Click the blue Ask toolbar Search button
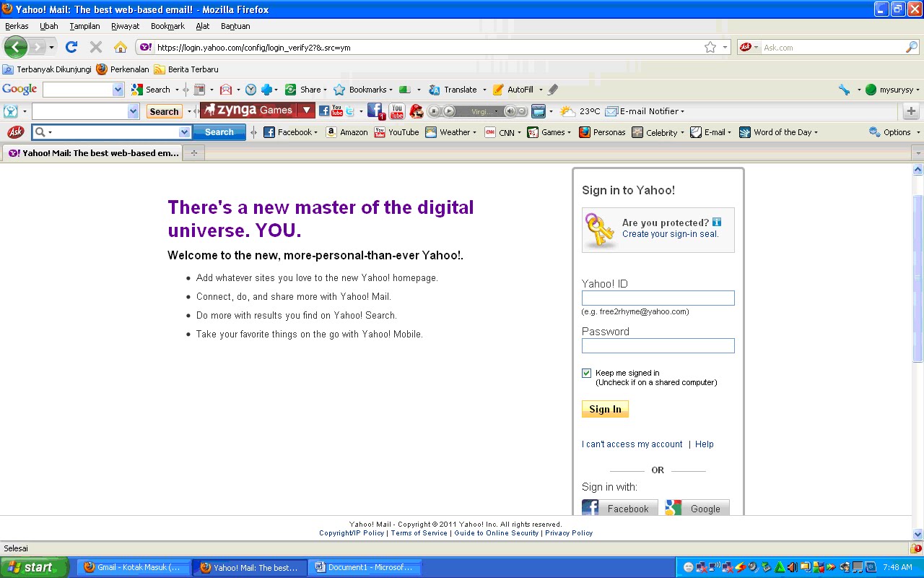 click(219, 132)
